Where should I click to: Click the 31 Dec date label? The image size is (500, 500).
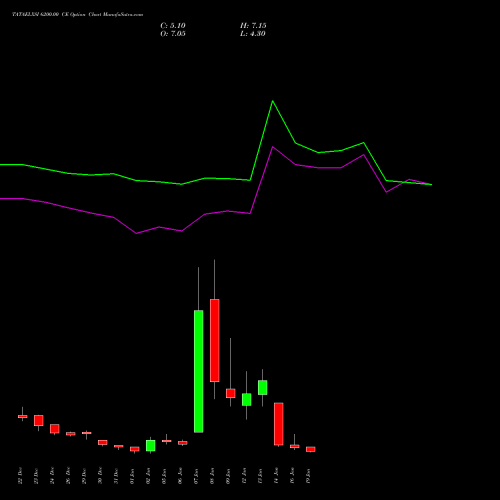tap(116, 476)
